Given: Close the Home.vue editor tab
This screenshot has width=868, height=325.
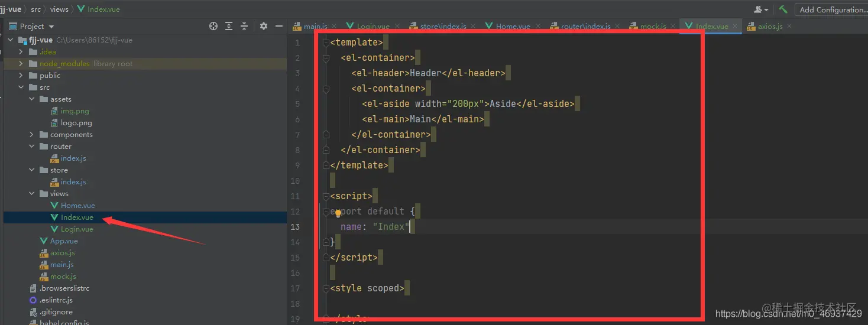Looking at the screenshot, I should tap(537, 27).
